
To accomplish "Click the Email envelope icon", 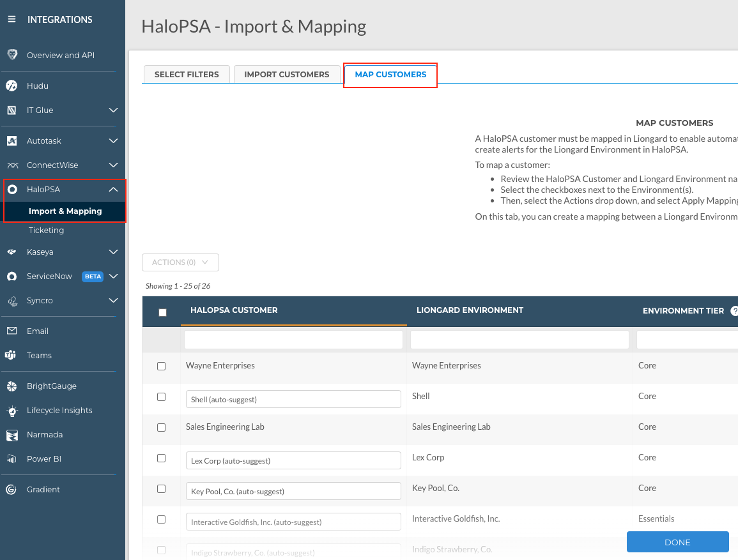I will click(12, 331).
